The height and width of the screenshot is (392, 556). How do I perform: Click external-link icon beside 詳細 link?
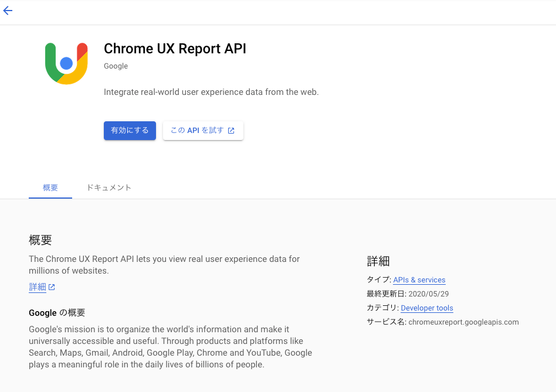(x=52, y=287)
